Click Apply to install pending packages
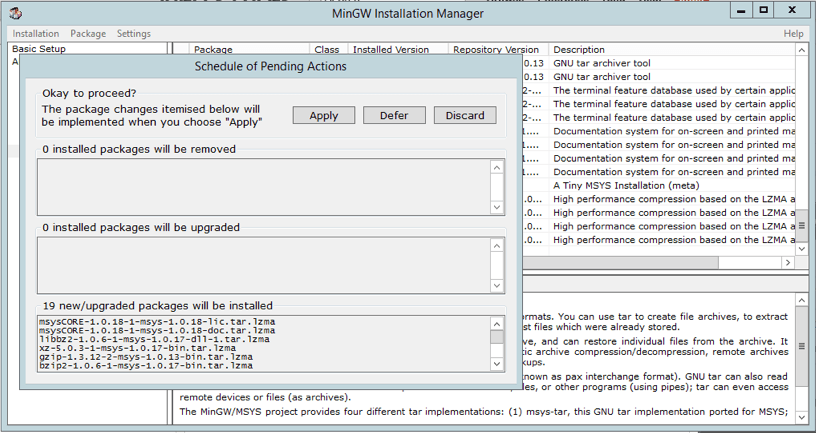Image resolution: width=816 pixels, height=433 pixels. pyautogui.click(x=324, y=115)
